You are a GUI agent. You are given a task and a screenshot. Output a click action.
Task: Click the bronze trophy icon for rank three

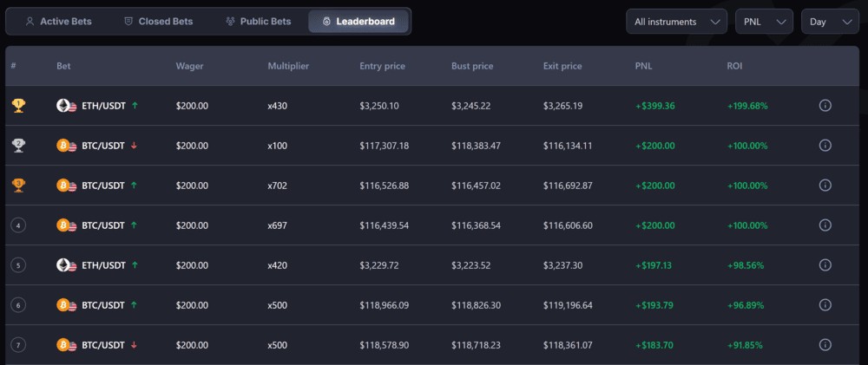click(x=18, y=186)
